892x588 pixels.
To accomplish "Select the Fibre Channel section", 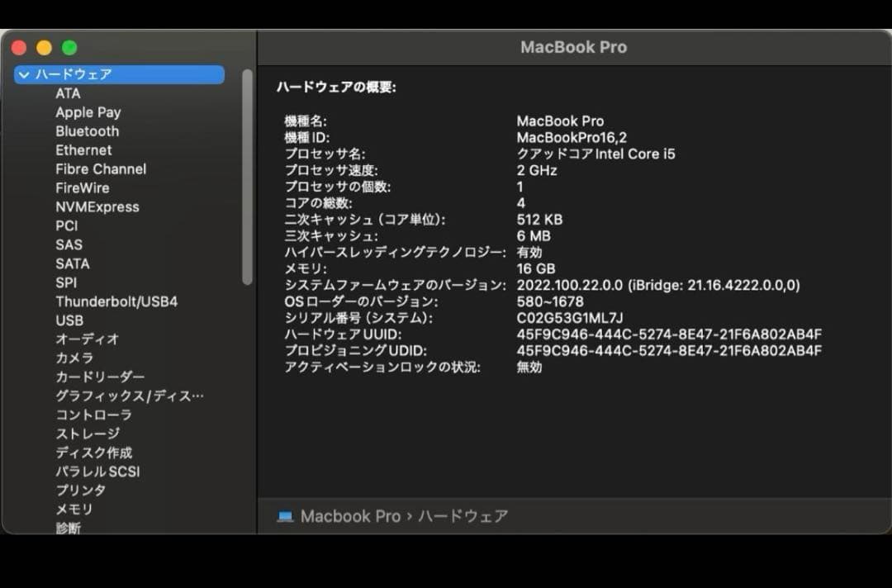I will tap(100, 168).
